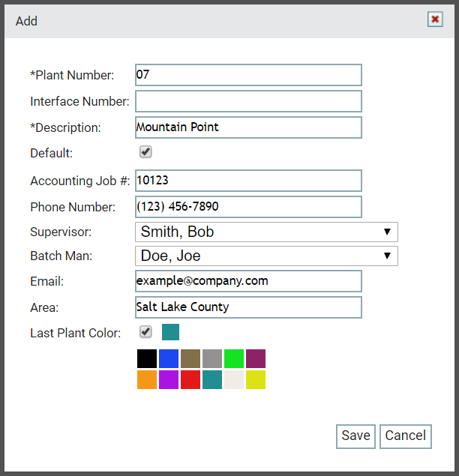Select the yellow color swatch

click(256, 379)
